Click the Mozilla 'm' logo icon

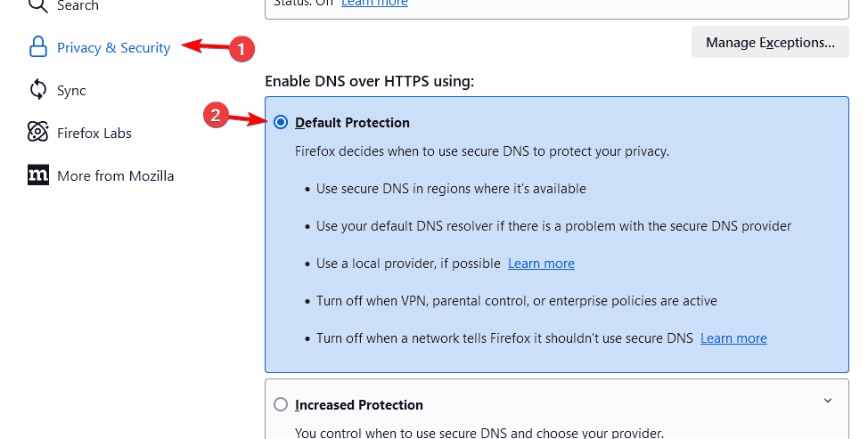tap(37, 175)
